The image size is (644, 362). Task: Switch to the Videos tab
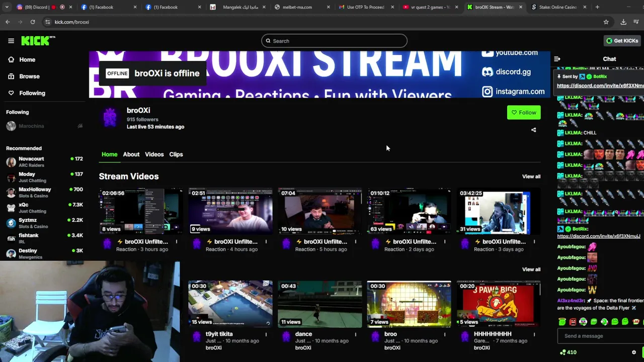click(154, 154)
